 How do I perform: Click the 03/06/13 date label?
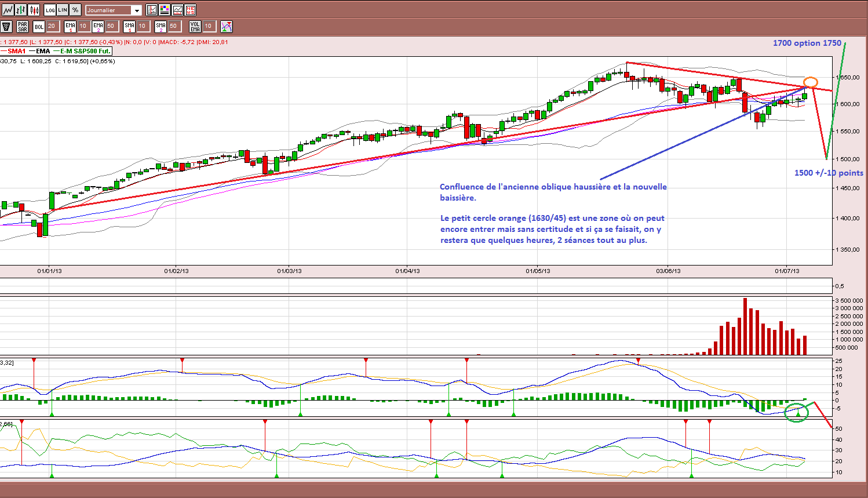[x=668, y=271]
